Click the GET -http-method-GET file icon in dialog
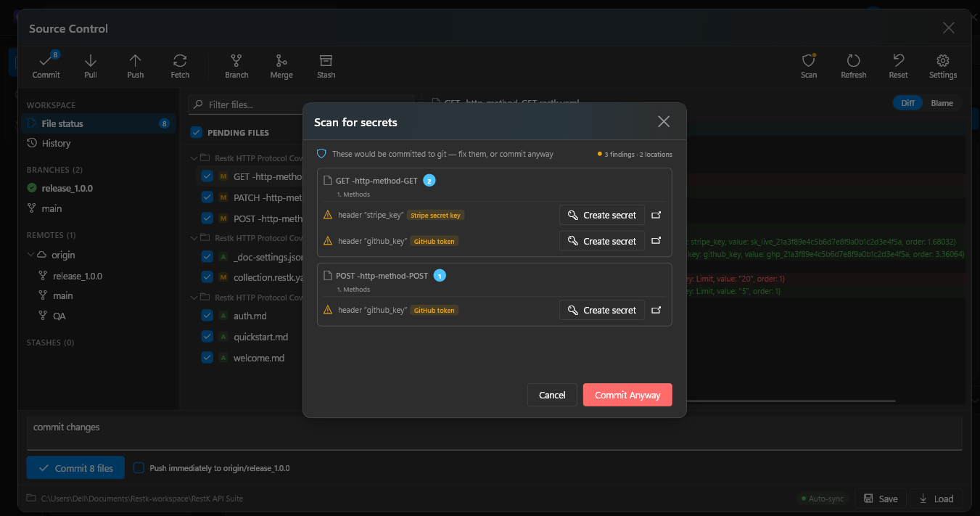The height and width of the screenshot is (516, 980). click(x=328, y=180)
